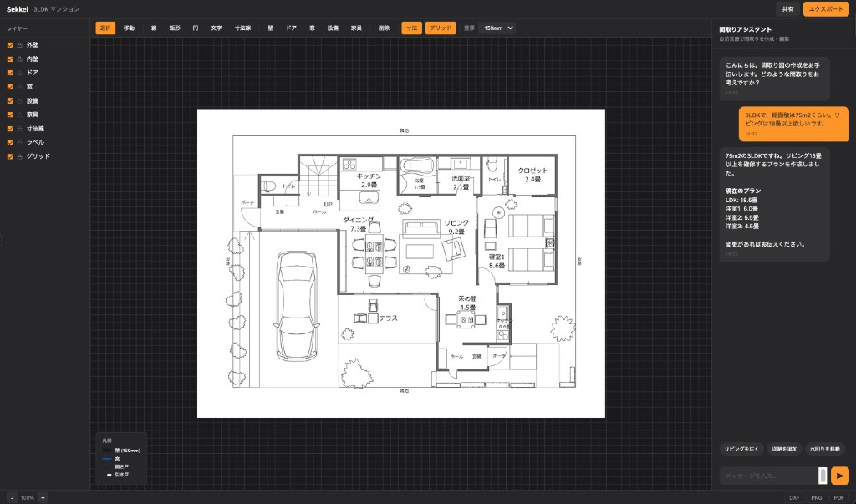Zoom out with the minus button
This screenshot has height=504, width=856.
12,497
